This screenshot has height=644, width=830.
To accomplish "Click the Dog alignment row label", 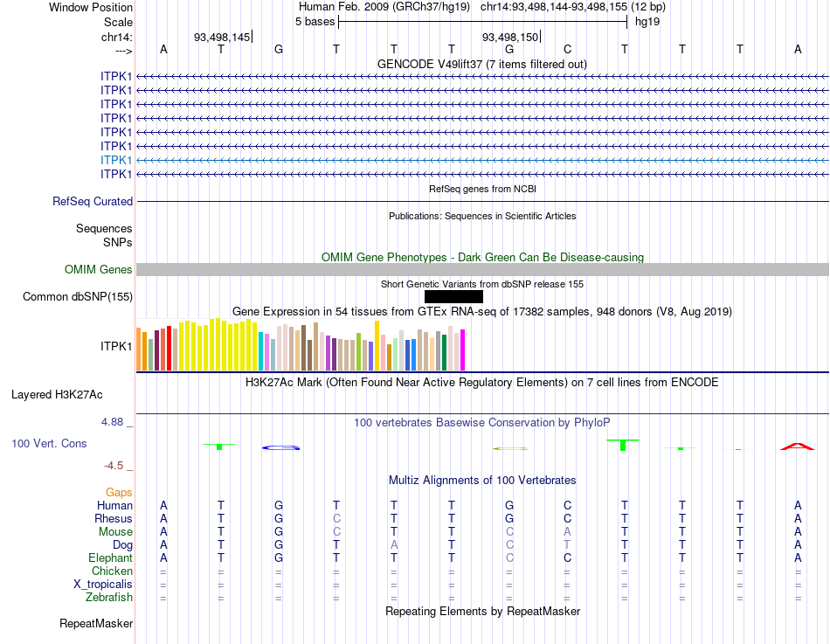I will coord(122,545).
